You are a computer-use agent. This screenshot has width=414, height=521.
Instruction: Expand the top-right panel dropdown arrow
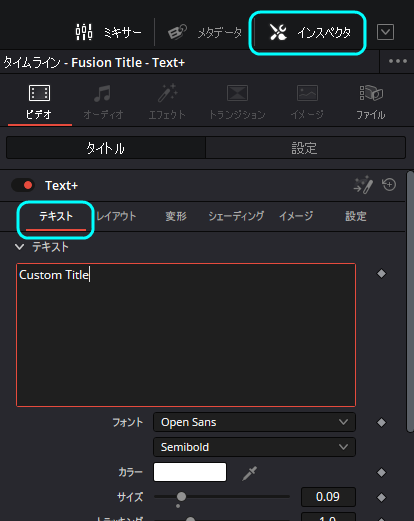tap(385, 32)
